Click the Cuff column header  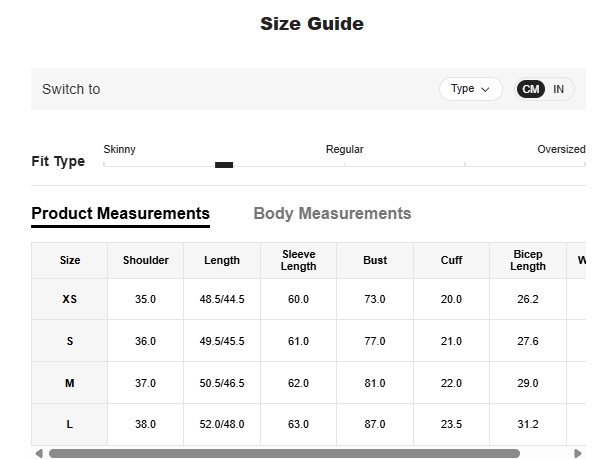[x=451, y=260]
